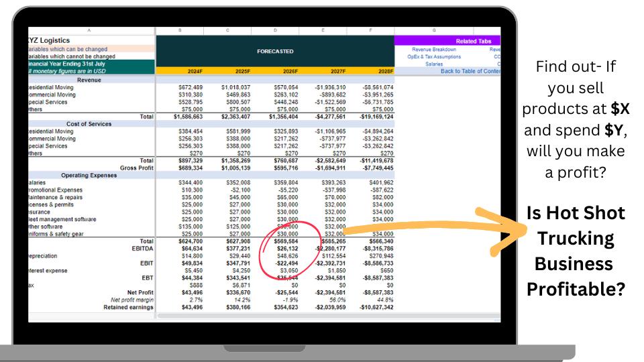This screenshot has height=362, width=644.
Task: Click Gross Profit value $1,005,139
Action: [235, 168]
